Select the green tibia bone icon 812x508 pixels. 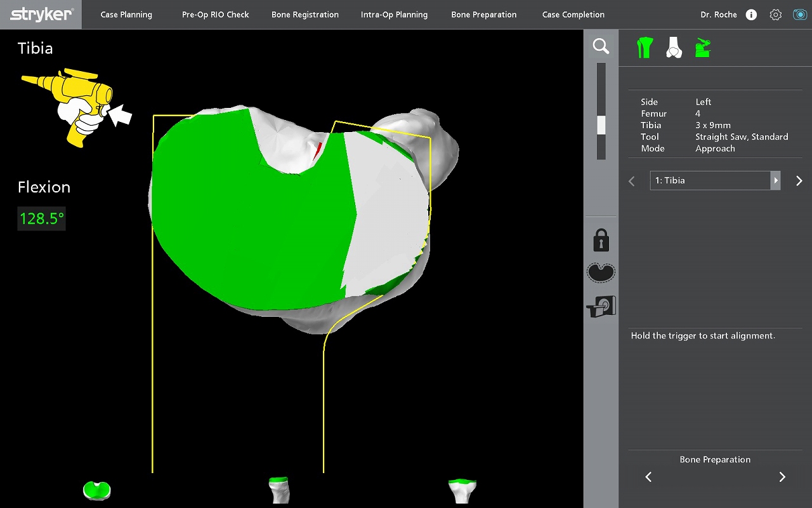(x=645, y=48)
